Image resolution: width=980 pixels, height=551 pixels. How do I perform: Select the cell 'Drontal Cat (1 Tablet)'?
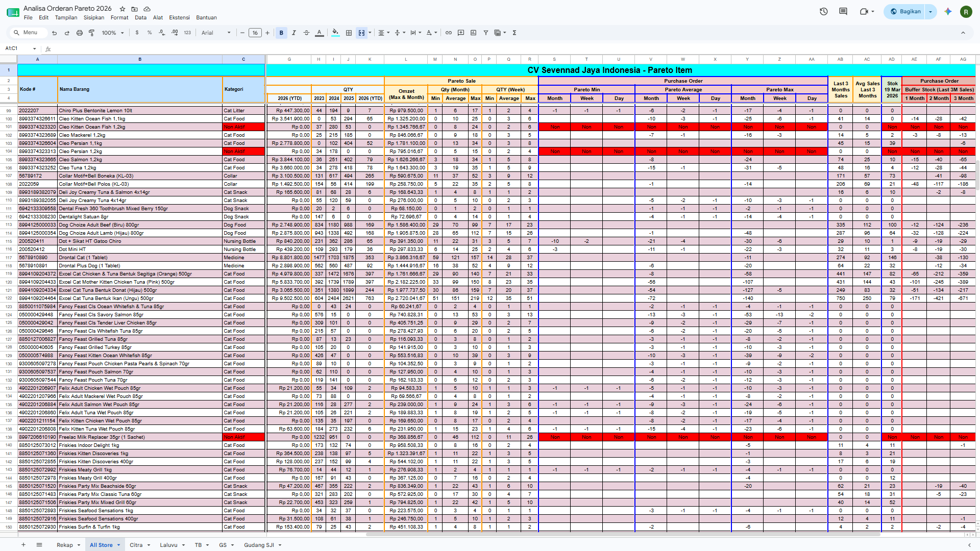[140, 258]
